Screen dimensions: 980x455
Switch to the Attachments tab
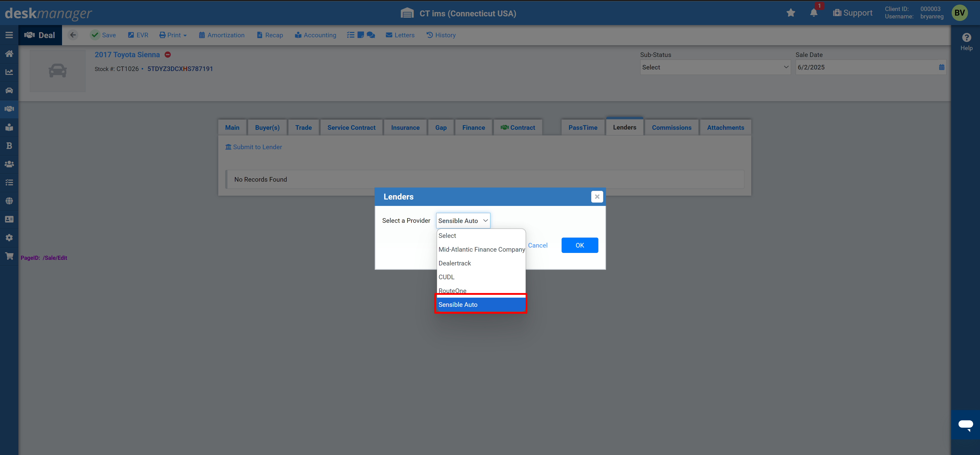725,127
